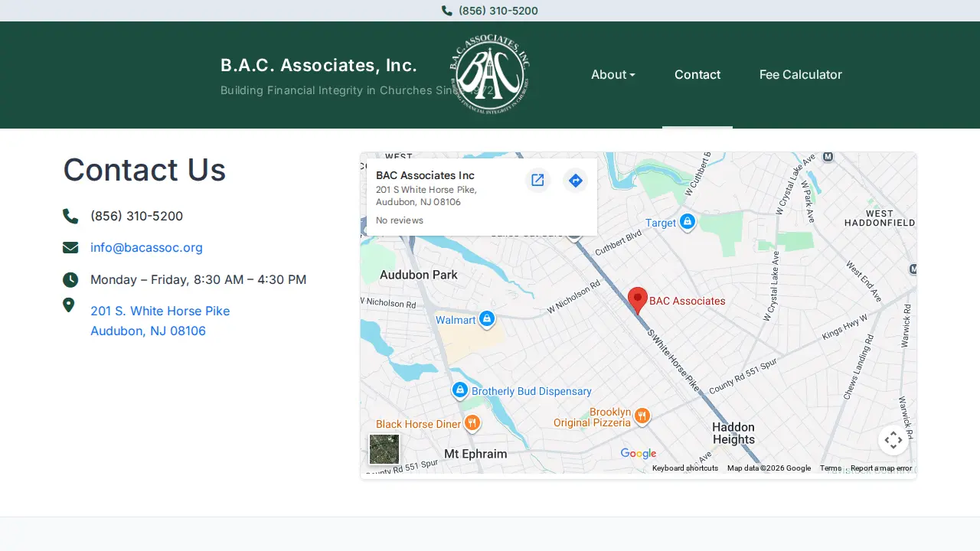This screenshot has width=980, height=551.
Task: Go to the Contact page tab
Action: (x=697, y=74)
